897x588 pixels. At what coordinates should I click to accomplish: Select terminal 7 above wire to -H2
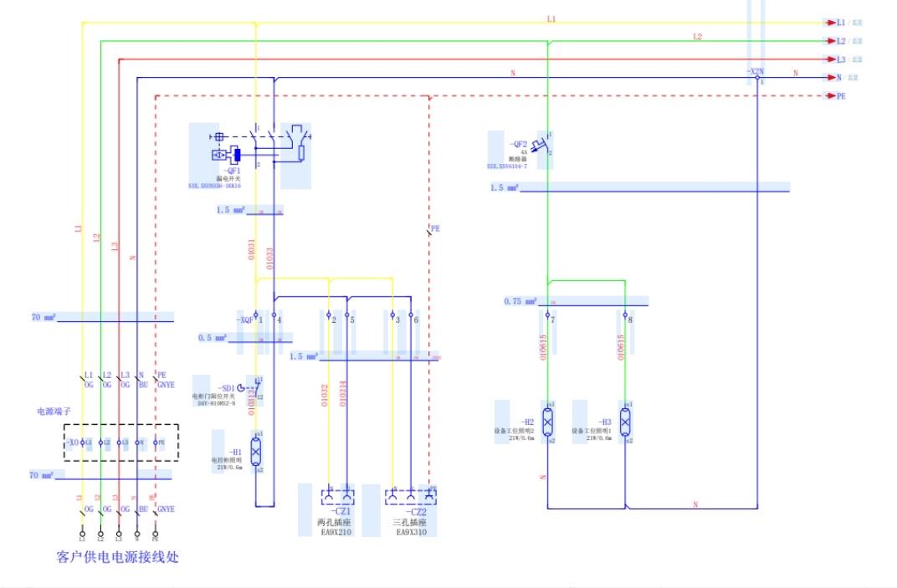[547, 315]
